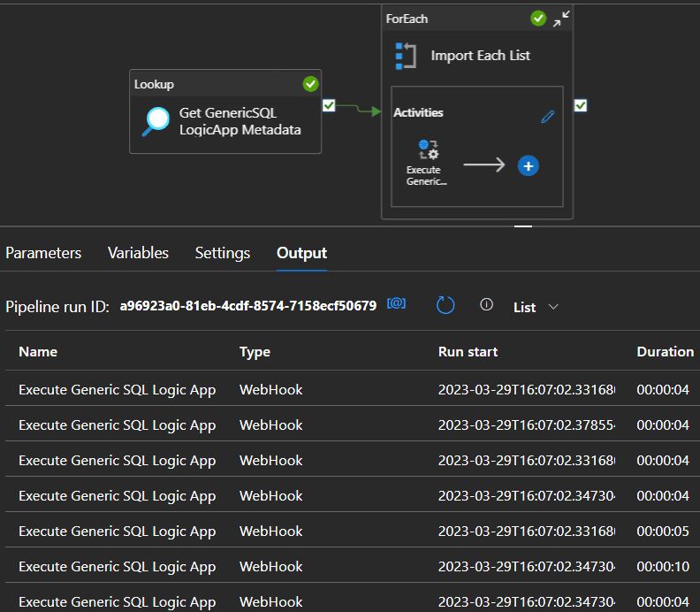700x612 pixels.
Task: Sort by the Run start column header
Action: click(468, 352)
